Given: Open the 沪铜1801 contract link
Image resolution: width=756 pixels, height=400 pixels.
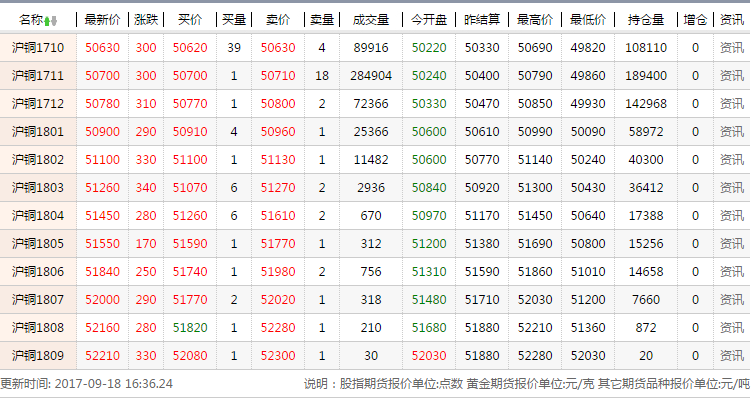Looking at the screenshot, I should tap(38, 131).
